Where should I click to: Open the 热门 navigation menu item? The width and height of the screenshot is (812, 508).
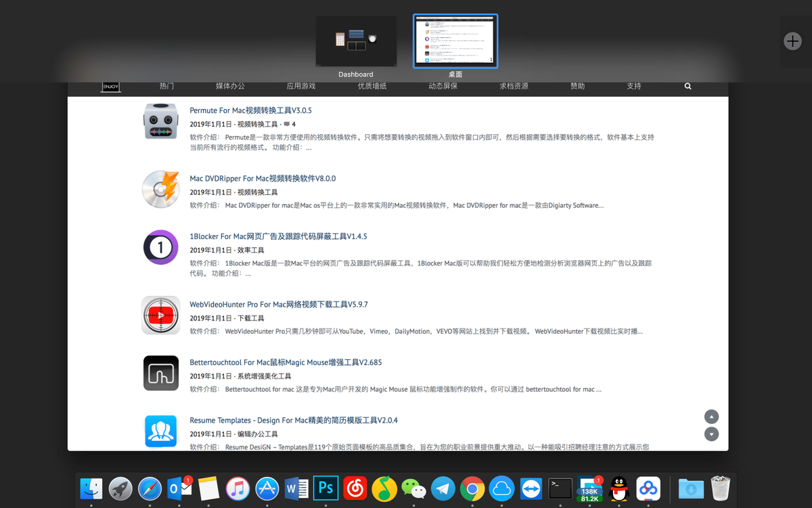click(167, 86)
